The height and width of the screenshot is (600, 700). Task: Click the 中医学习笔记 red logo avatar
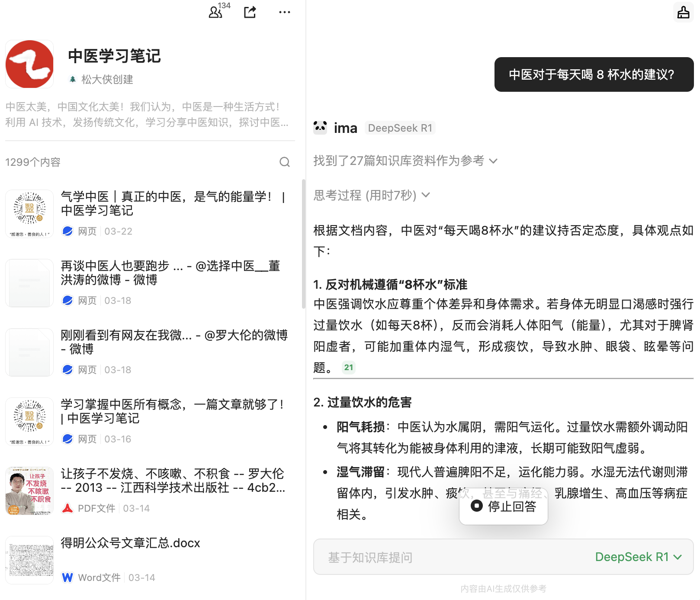pyautogui.click(x=29, y=64)
